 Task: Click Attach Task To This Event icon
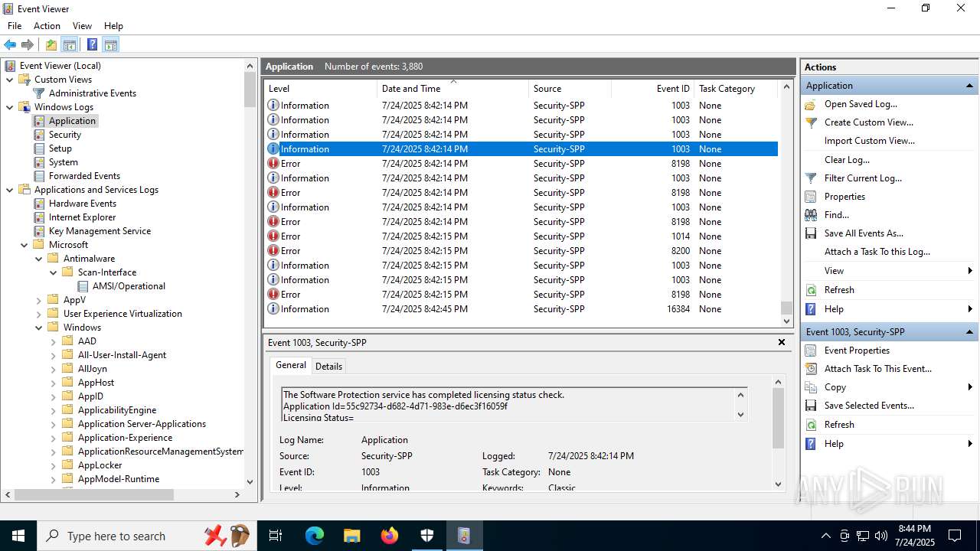811,369
